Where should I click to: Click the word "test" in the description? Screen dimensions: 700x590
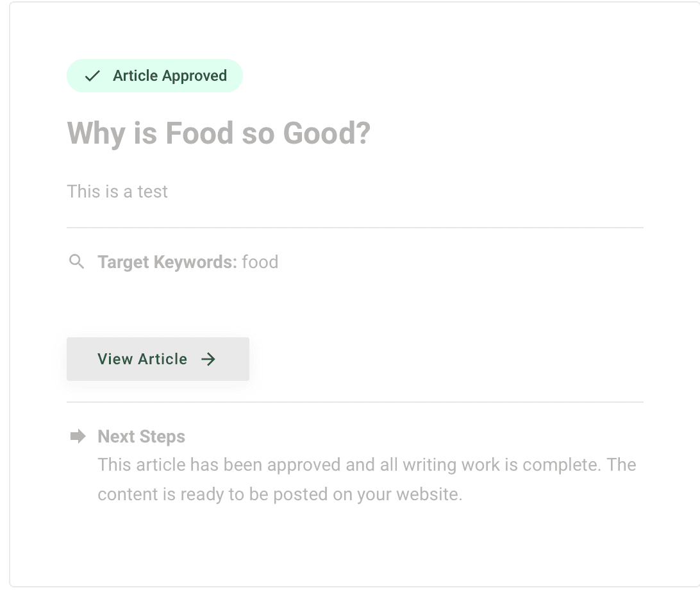coord(152,192)
